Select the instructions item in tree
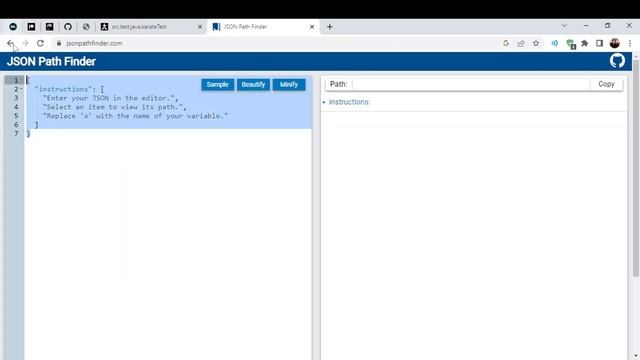This screenshot has width=640, height=360. (x=349, y=102)
